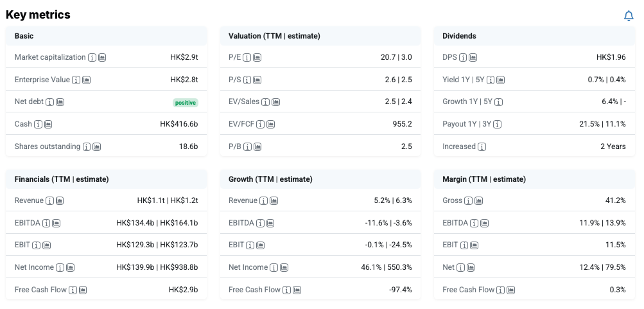This screenshot has height=309, width=644.
Task: Open the chart icon beside DPS
Action: pos(473,58)
